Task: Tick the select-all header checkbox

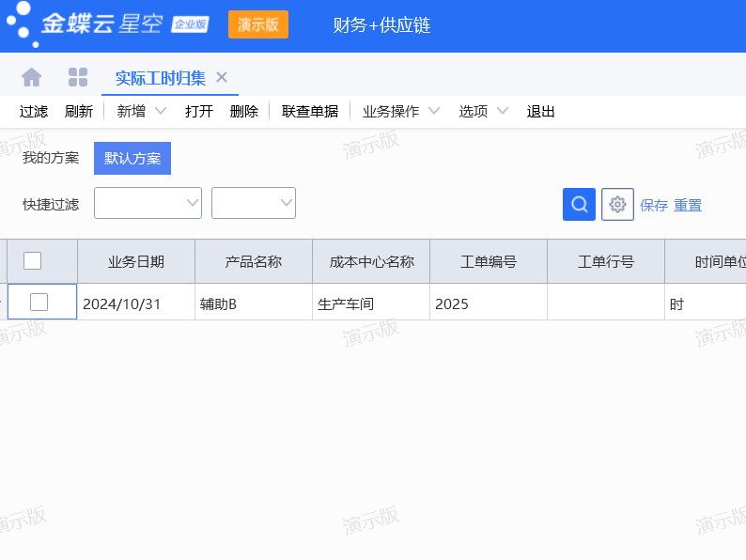Action: click(x=32, y=261)
